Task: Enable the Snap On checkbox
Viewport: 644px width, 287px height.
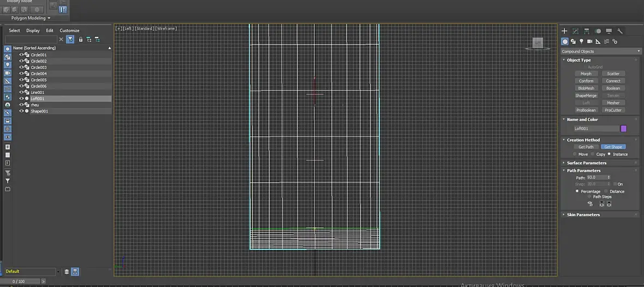Action: (615, 184)
